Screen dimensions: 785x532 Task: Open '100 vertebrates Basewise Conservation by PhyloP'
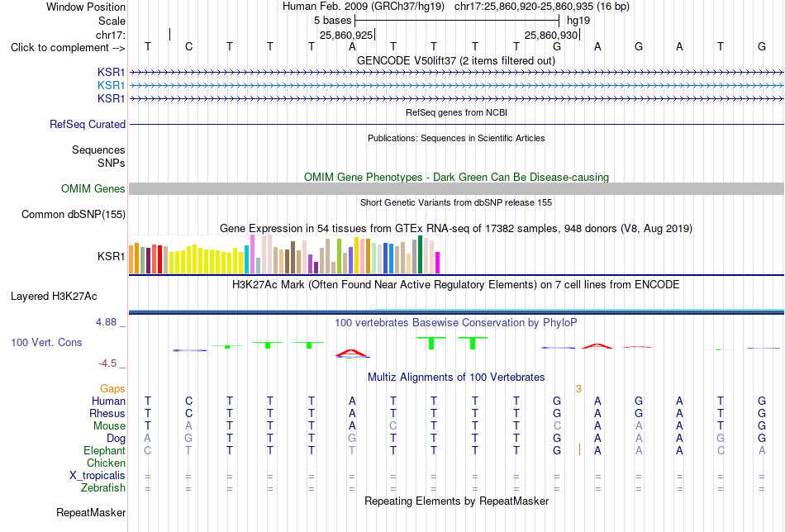(455, 323)
